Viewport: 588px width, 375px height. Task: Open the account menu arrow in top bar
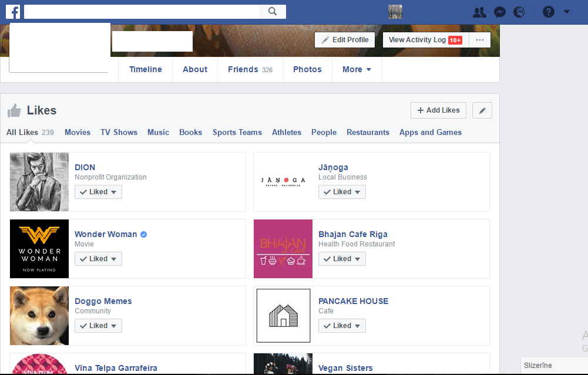(567, 12)
